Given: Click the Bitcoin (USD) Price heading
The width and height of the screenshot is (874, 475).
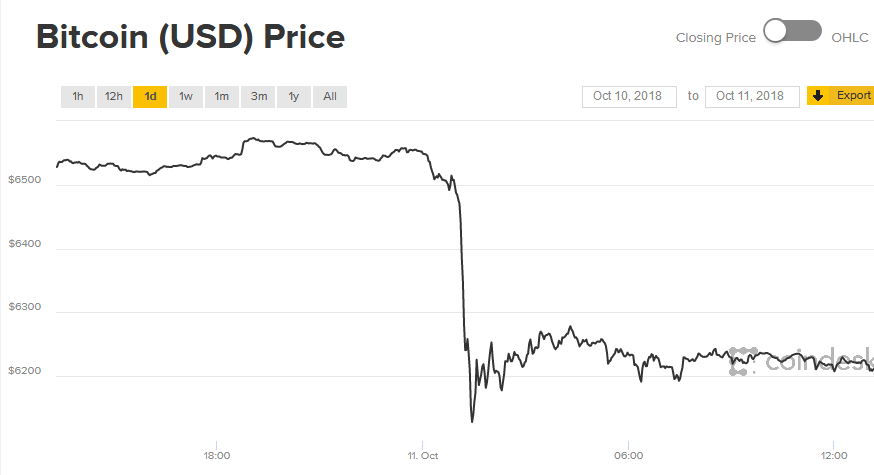Looking at the screenshot, I should tap(191, 37).
